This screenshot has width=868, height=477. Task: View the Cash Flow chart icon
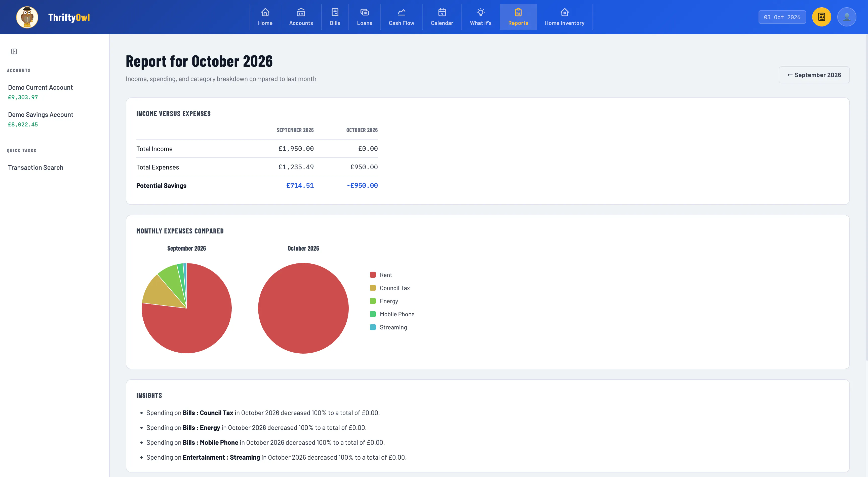[x=401, y=13]
